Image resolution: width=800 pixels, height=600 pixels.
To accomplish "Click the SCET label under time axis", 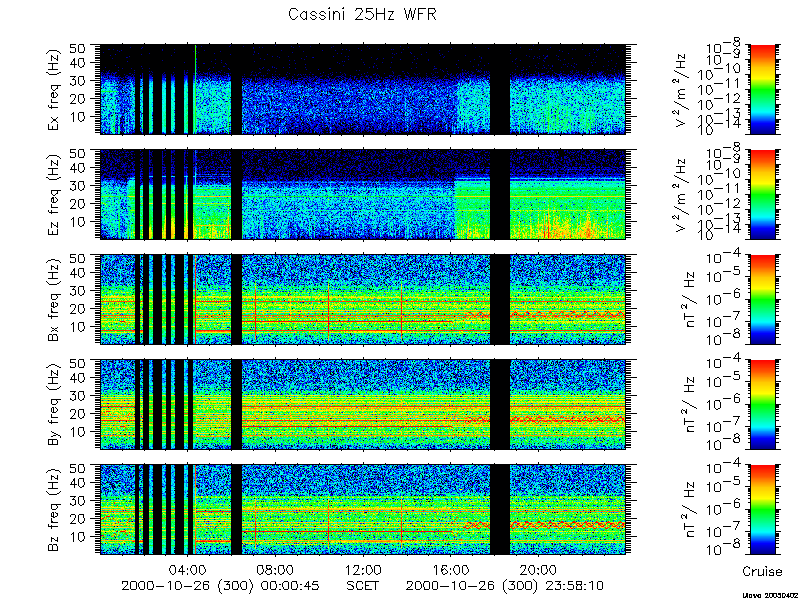I will click(363, 585).
